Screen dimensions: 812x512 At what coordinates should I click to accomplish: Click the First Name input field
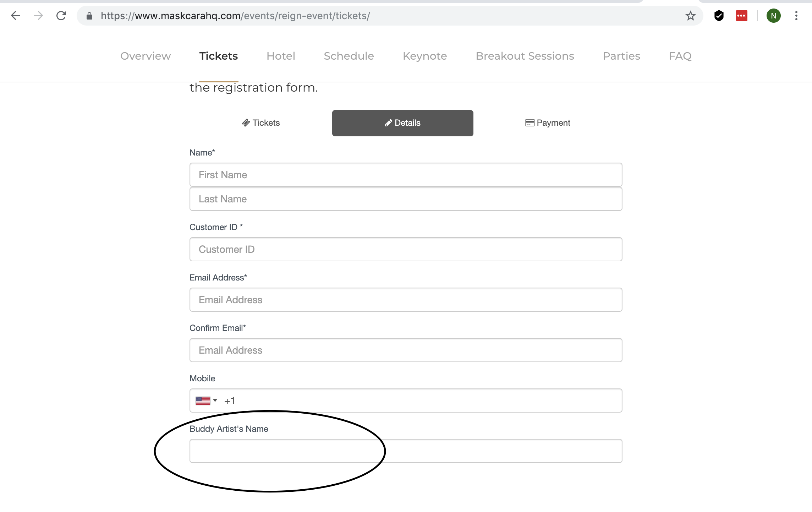point(406,175)
